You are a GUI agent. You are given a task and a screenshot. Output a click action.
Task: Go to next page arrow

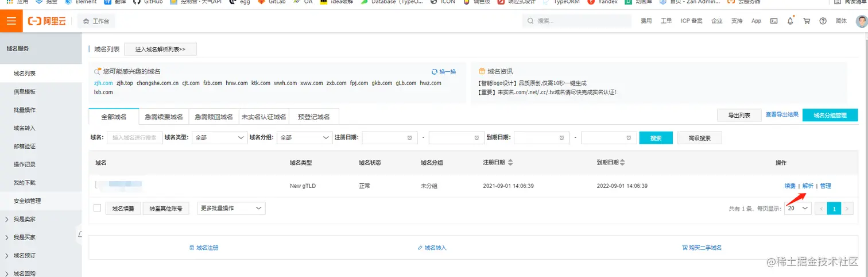[847, 209]
